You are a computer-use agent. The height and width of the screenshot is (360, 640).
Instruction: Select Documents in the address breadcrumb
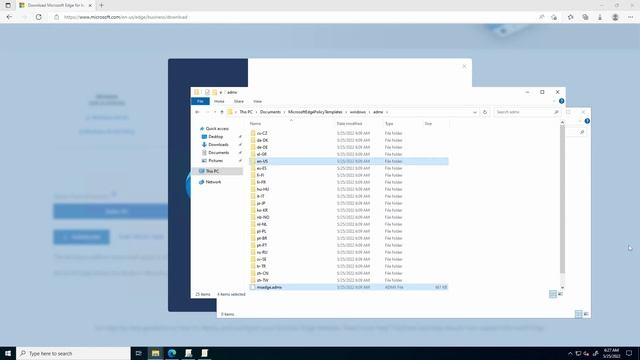click(270, 112)
